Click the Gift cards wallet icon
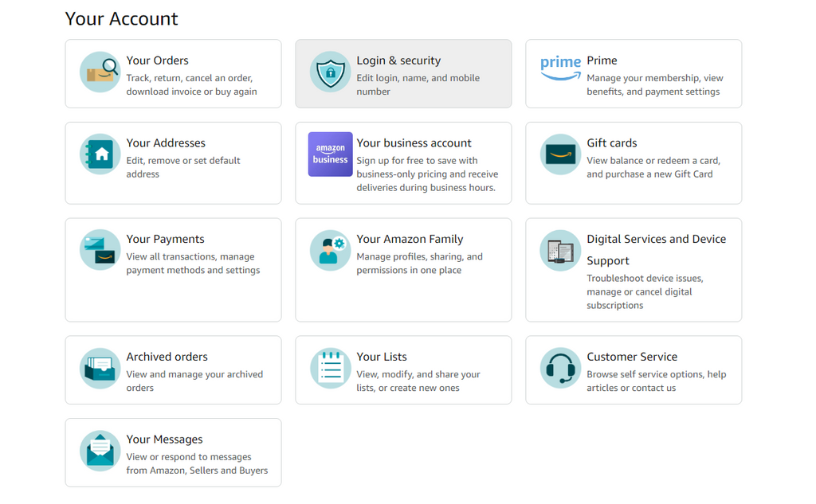The height and width of the screenshot is (504, 816). 560,154
